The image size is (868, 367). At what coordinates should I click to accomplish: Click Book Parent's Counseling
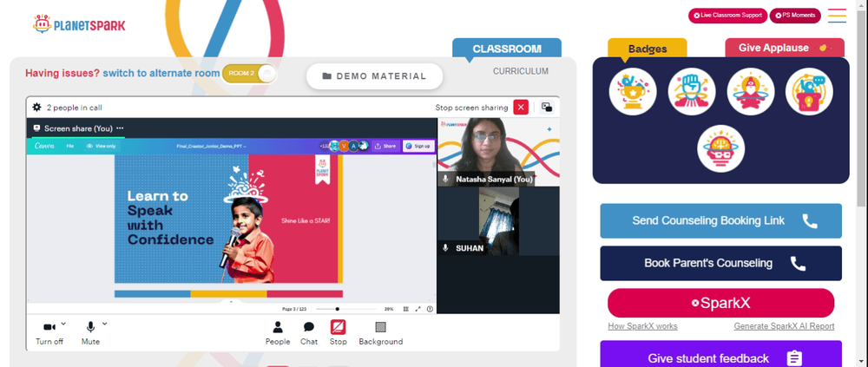(x=720, y=264)
